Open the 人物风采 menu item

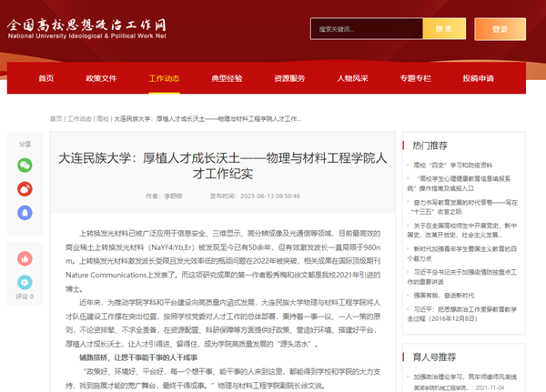352,78
